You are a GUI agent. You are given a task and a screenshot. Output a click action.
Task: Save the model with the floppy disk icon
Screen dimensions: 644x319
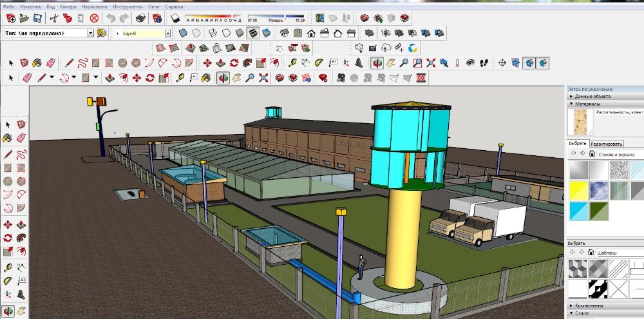coord(37,18)
